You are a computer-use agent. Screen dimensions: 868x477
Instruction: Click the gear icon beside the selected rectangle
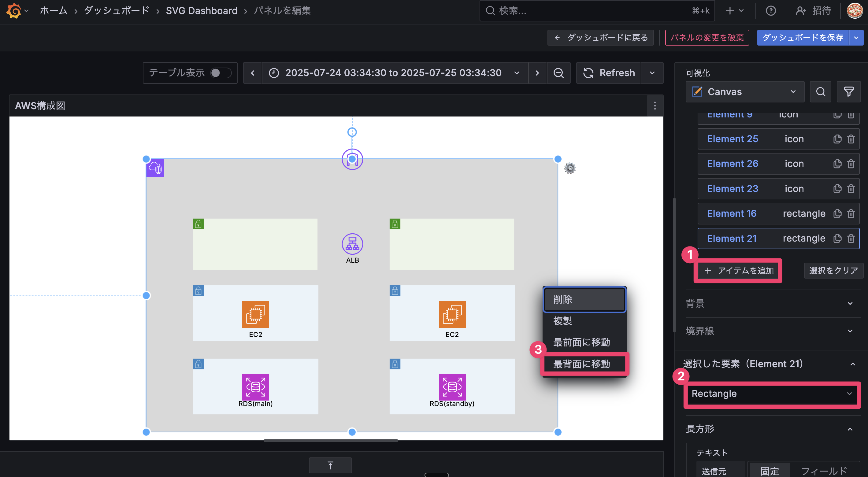tap(570, 168)
